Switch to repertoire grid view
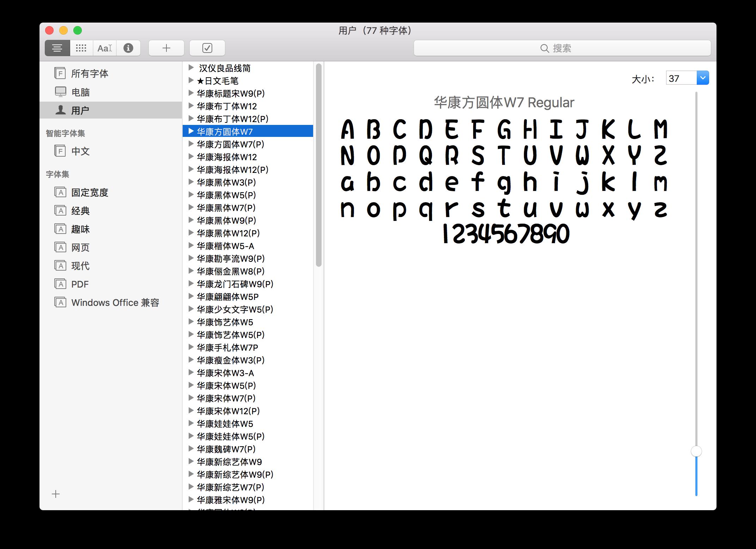756x549 pixels. click(81, 48)
